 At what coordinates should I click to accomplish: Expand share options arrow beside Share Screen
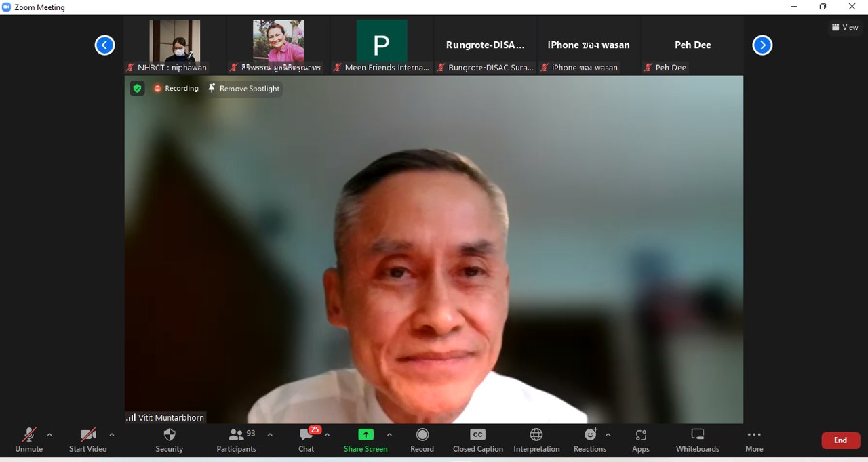tap(389, 435)
